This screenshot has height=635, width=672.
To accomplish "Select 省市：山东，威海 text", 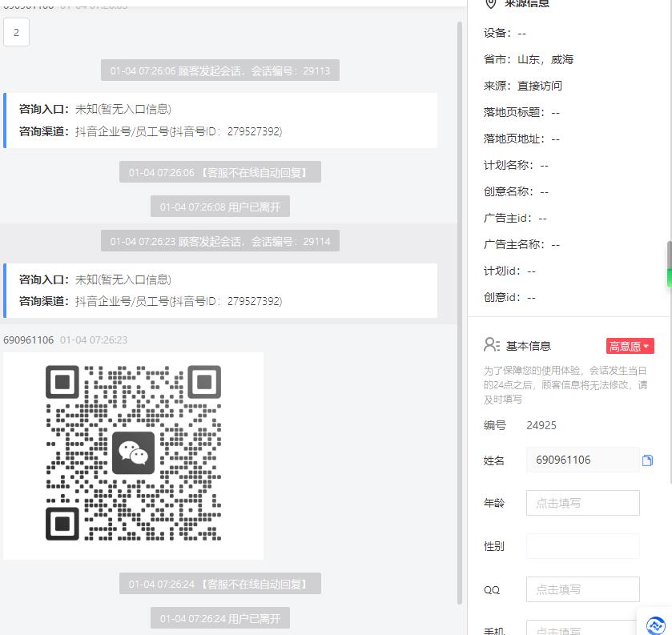I will click(529, 59).
